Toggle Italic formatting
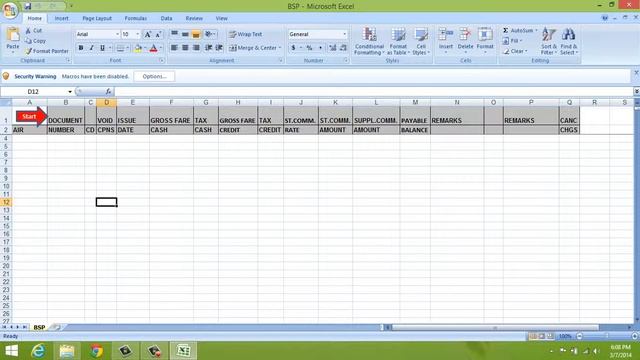640x360 pixels. click(91, 48)
